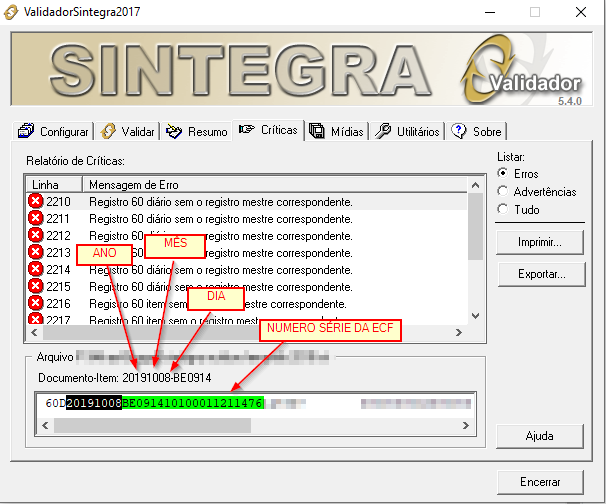Click the red error icon on line 2211
The image size is (606, 504).
[36, 218]
